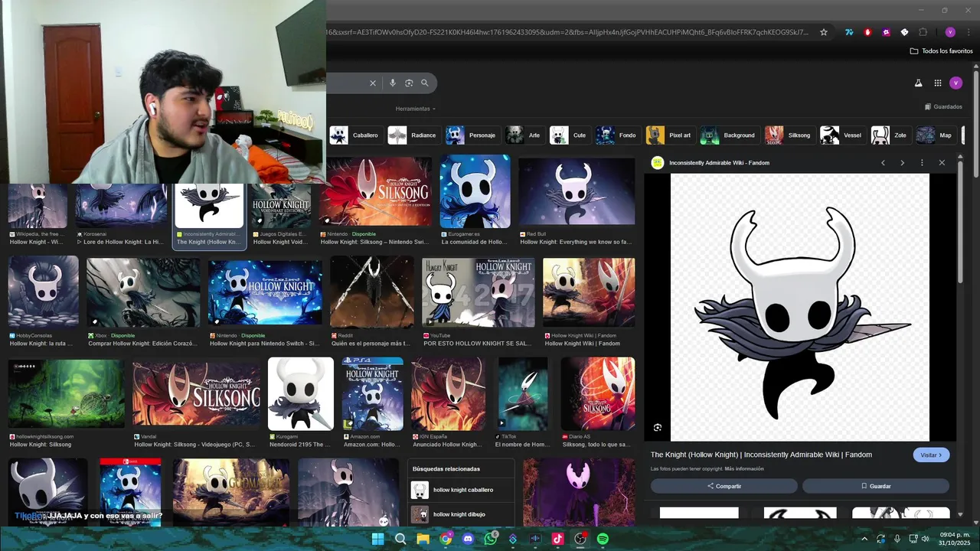Click the magnifier search button

click(x=425, y=83)
